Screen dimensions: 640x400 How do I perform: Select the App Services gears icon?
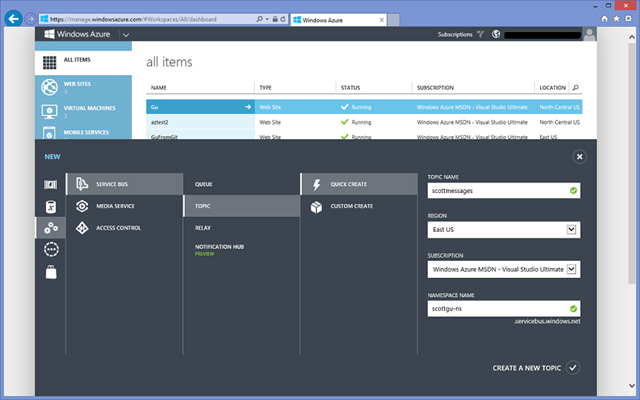tap(51, 228)
